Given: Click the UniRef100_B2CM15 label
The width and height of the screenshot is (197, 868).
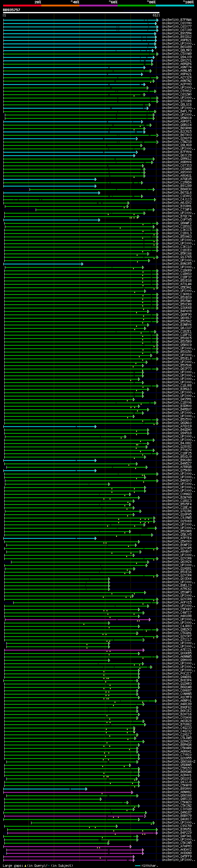Looking at the screenshot, I should (177, 132).
